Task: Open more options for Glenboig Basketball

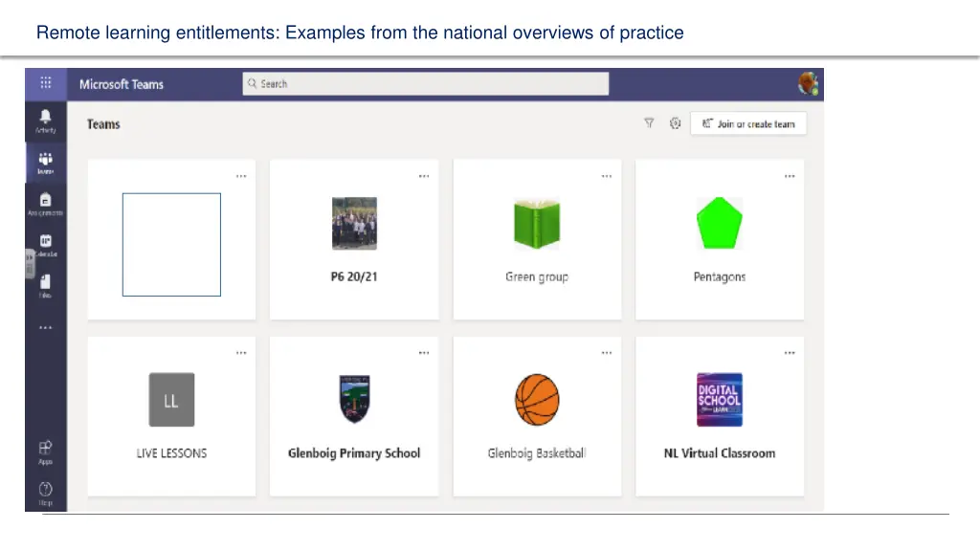Action: pos(606,353)
